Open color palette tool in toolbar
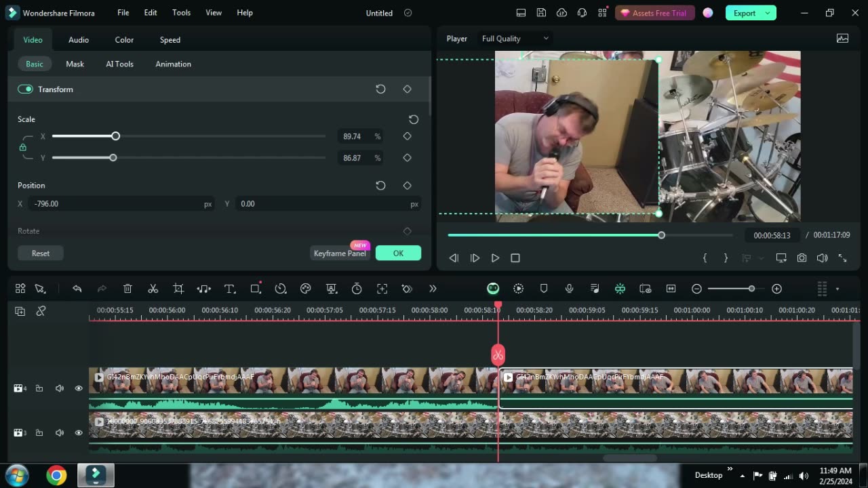Viewport: 868px width, 488px height. point(306,289)
